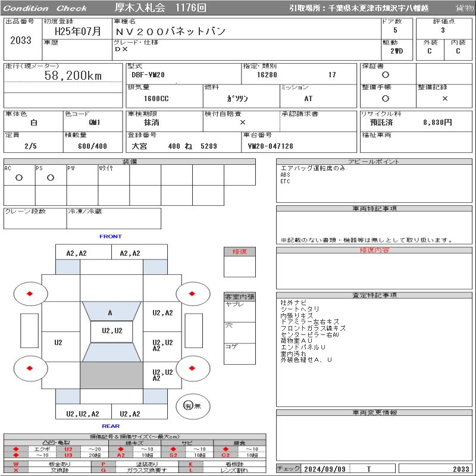Click the interior grade C

458,51
